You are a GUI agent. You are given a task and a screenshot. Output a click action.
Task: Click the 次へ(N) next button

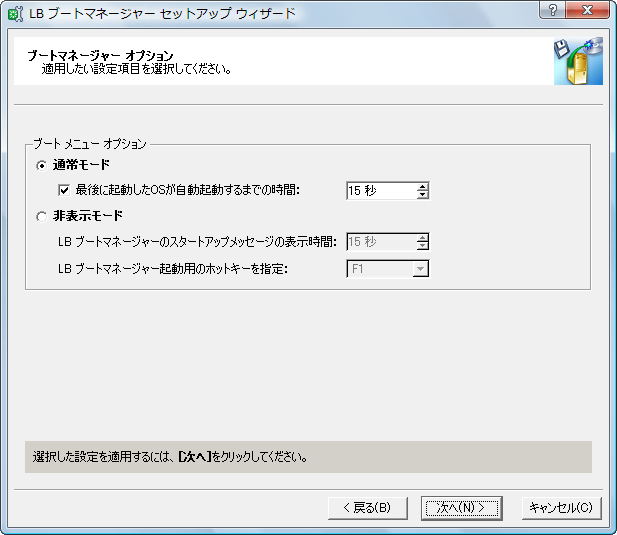(462, 508)
